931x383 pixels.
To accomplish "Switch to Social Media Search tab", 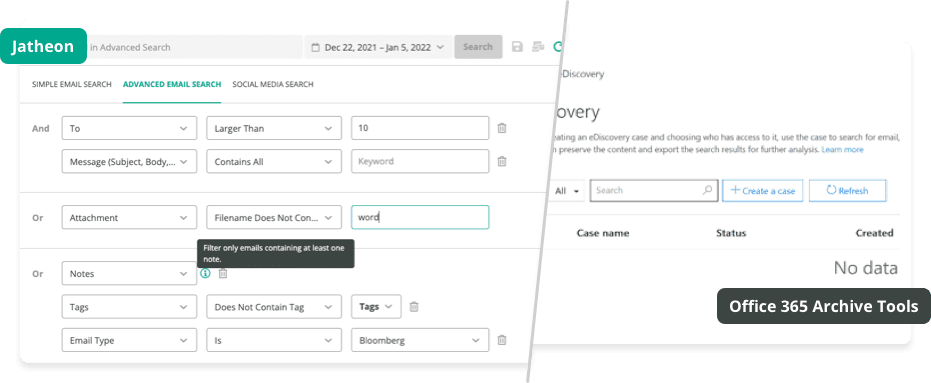I will (273, 84).
